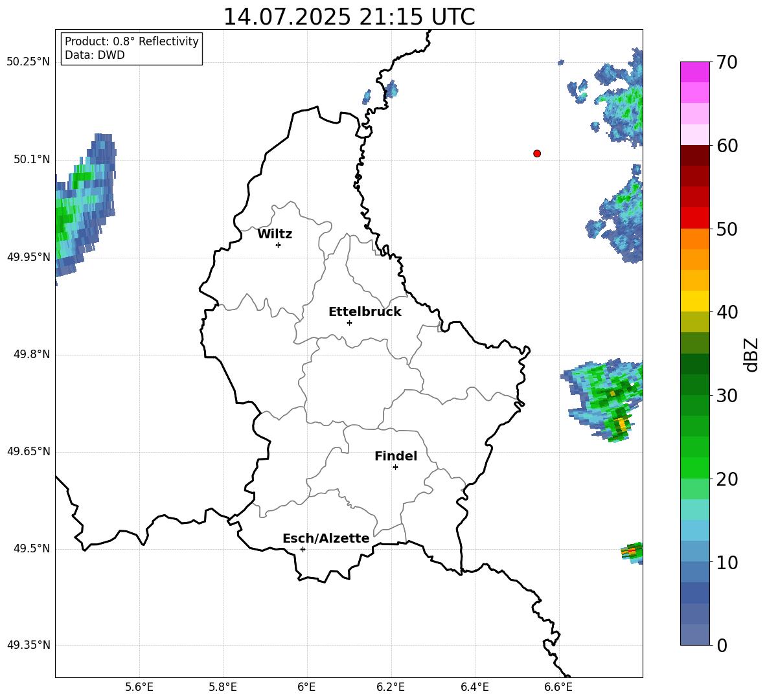Click the small echo at the right edge near 49.5°N
Screen dimensions: 767x700
(x=632, y=552)
